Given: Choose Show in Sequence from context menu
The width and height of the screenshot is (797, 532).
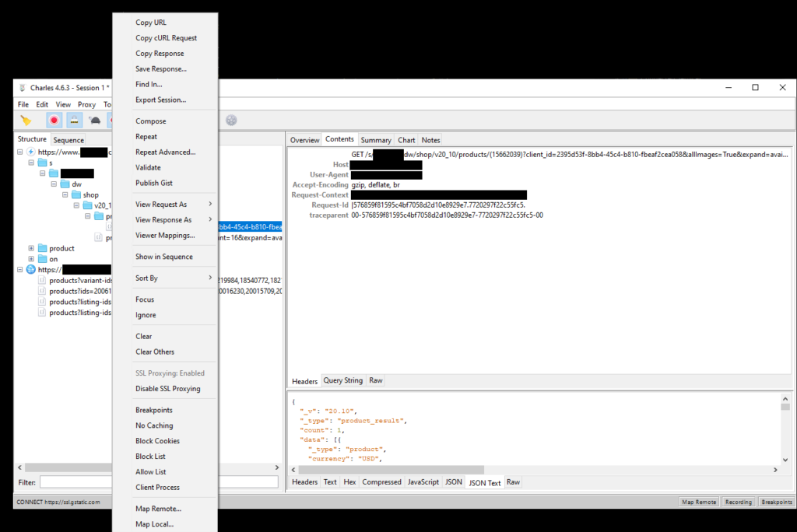Looking at the screenshot, I should click(x=164, y=257).
